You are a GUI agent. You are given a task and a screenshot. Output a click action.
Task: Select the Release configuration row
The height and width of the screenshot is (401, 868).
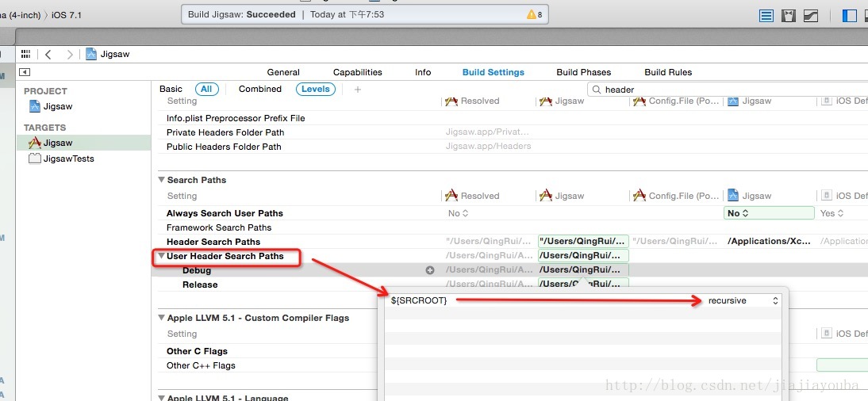pos(200,285)
